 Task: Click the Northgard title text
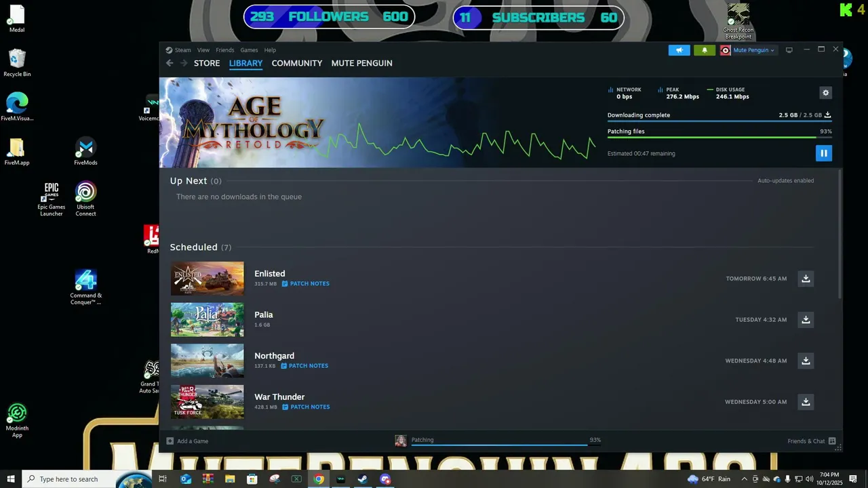click(x=274, y=356)
